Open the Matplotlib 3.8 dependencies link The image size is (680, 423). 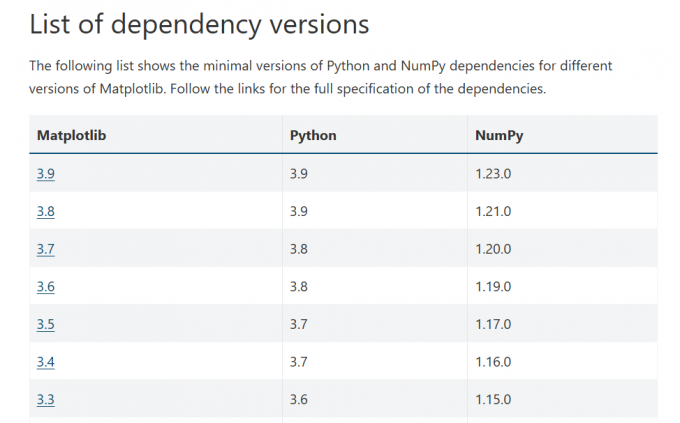(46, 211)
